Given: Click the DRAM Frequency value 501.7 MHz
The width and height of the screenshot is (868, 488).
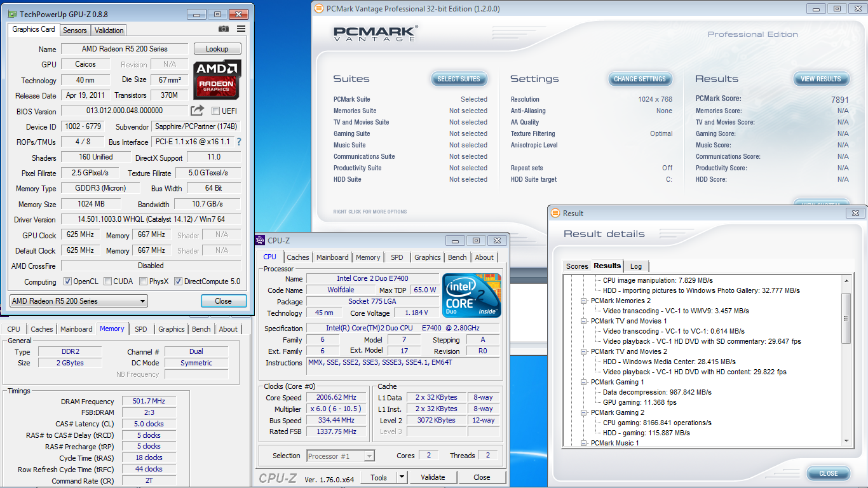Looking at the screenshot, I should [149, 401].
